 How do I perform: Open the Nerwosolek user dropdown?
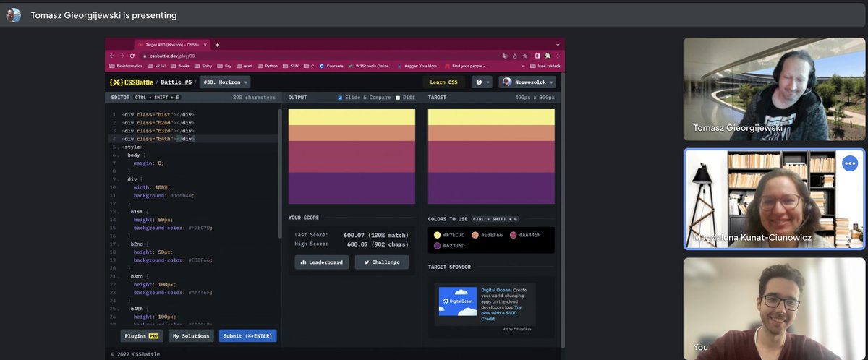pyautogui.click(x=527, y=82)
